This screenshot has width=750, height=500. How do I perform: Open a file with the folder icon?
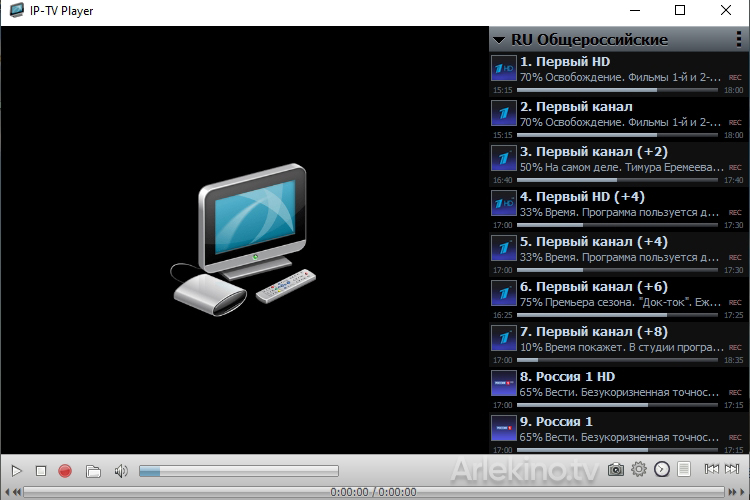pos(93,471)
